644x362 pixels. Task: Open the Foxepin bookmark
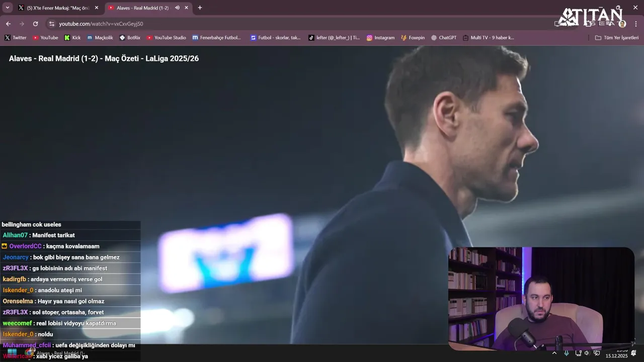pyautogui.click(x=413, y=38)
